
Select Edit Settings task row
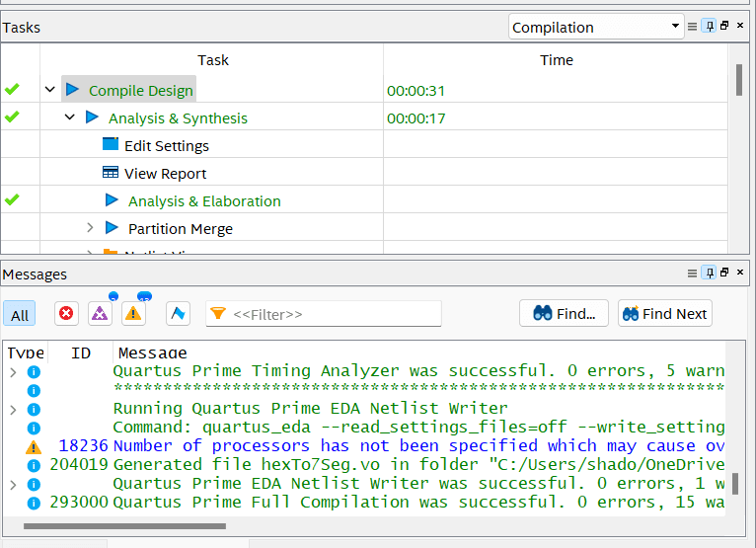(x=167, y=146)
